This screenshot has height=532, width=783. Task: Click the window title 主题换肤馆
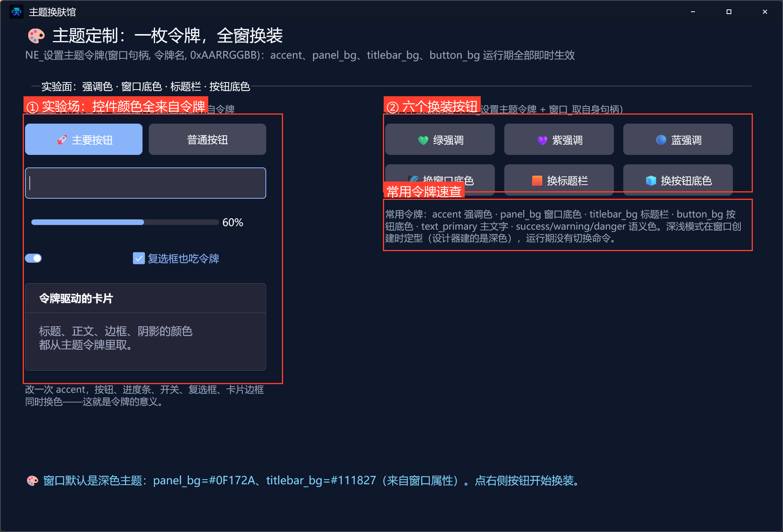52,12
